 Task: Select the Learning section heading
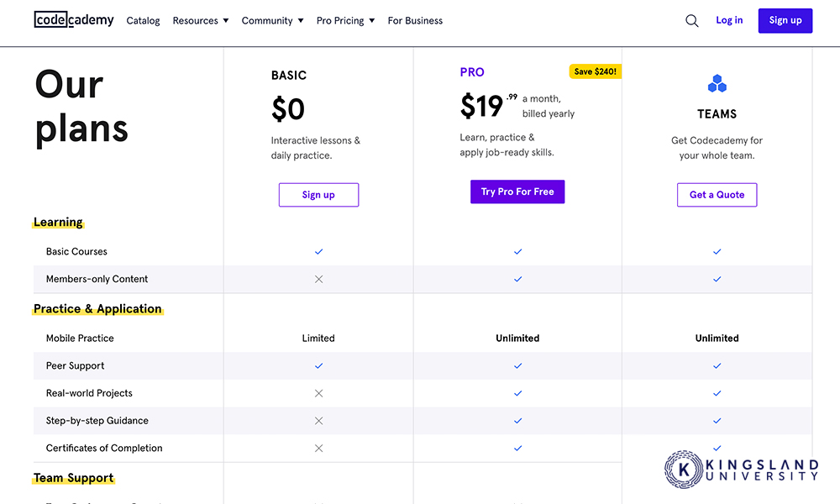pos(58,223)
